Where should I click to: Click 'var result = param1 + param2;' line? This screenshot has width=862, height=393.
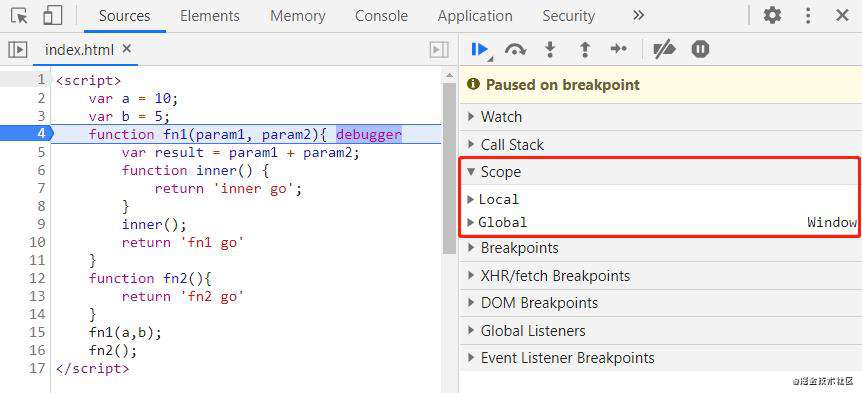[x=240, y=152]
